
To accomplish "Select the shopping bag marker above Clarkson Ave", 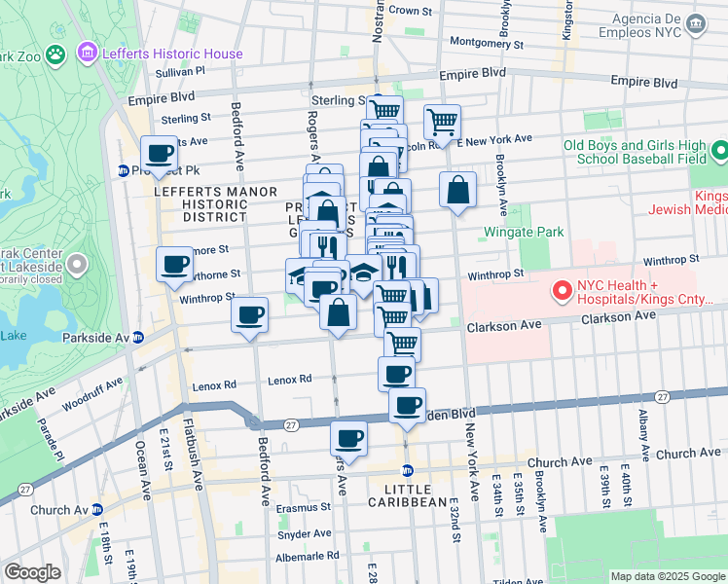I will (x=339, y=314).
